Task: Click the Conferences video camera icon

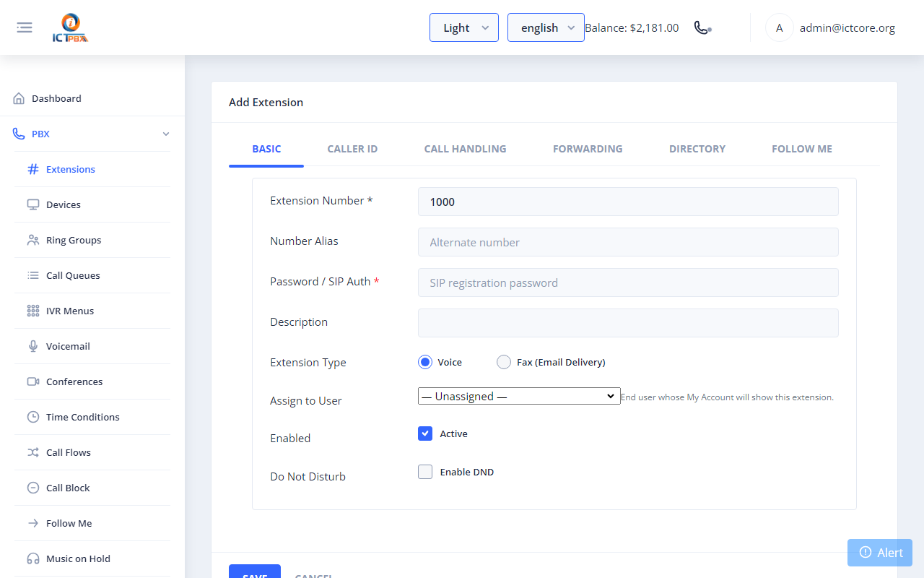Action: [33, 381]
